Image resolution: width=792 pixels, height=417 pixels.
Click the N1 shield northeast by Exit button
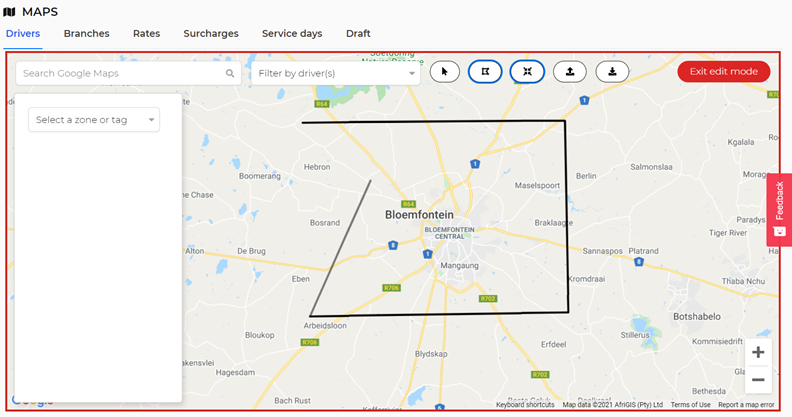click(x=584, y=100)
